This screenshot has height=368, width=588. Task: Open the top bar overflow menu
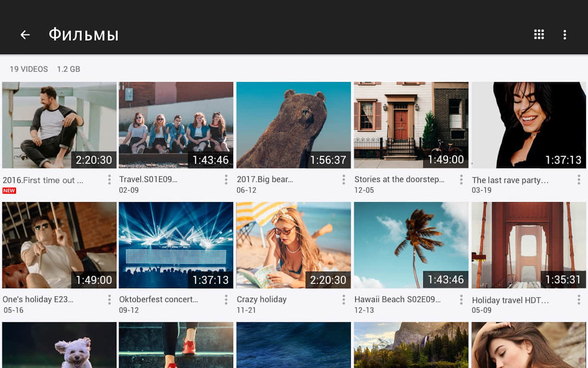(x=565, y=35)
